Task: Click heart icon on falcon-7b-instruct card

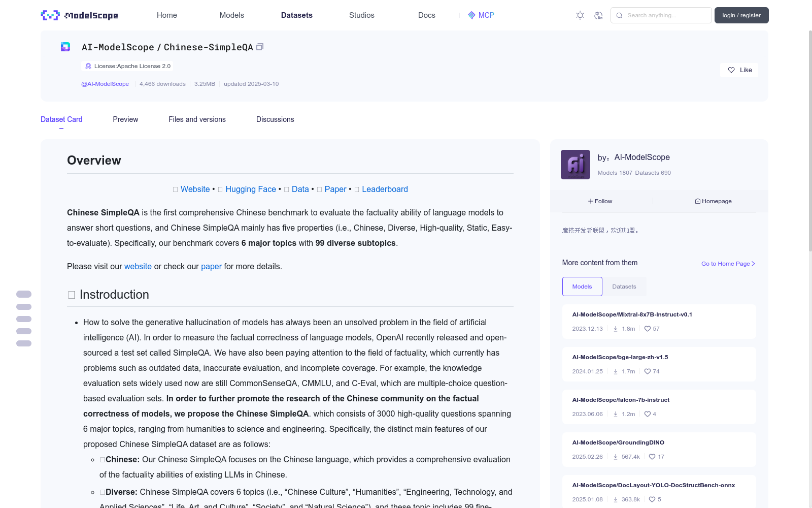Action: [648, 414]
